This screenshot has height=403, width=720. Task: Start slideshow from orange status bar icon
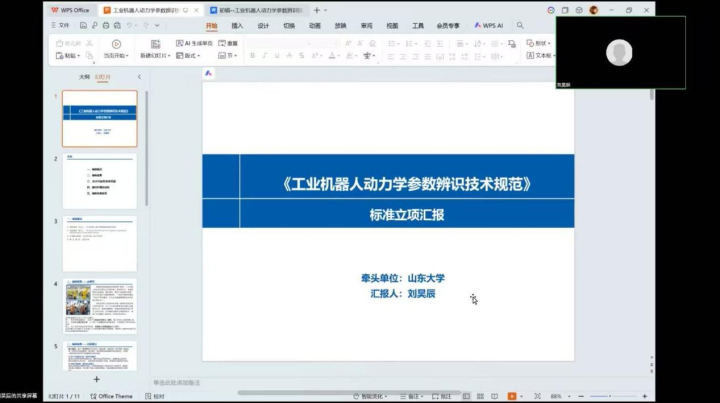coord(512,396)
